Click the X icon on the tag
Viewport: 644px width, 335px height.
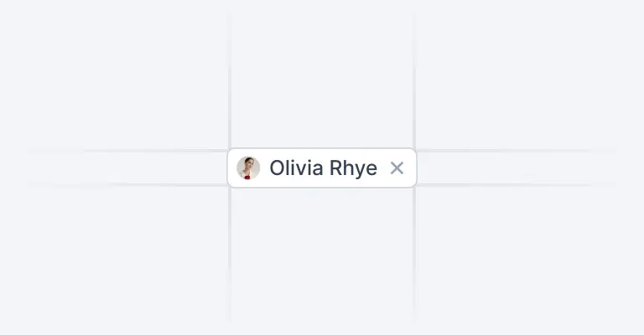click(397, 168)
